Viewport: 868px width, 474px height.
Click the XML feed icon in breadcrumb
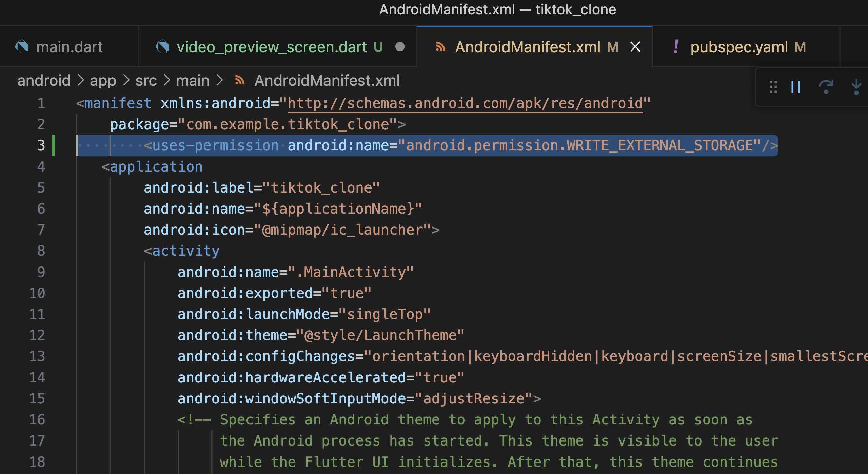point(240,81)
